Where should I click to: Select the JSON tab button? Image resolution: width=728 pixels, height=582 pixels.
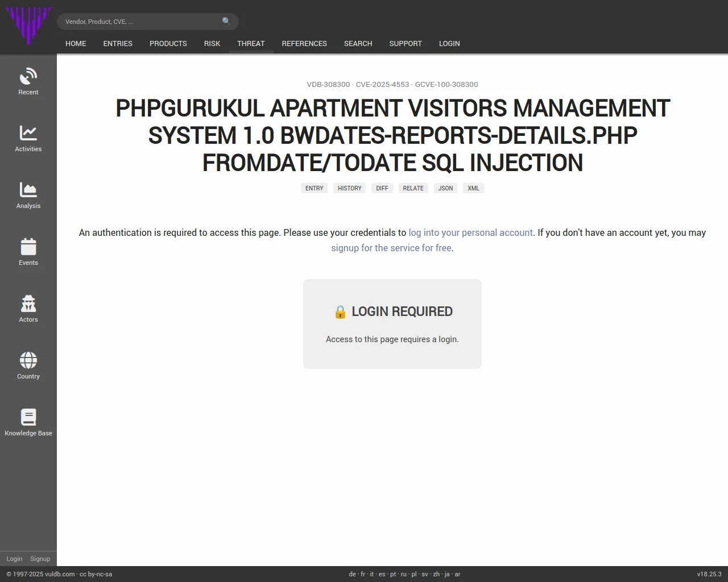(x=446, y=188)
